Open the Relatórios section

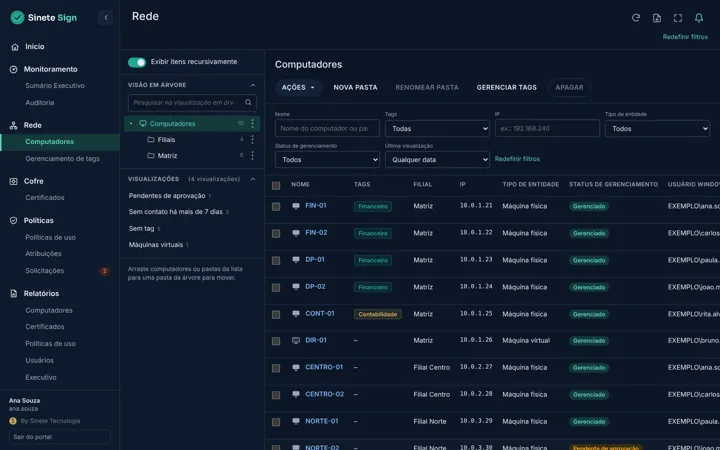pyautogui.click(x=41, y=293)
